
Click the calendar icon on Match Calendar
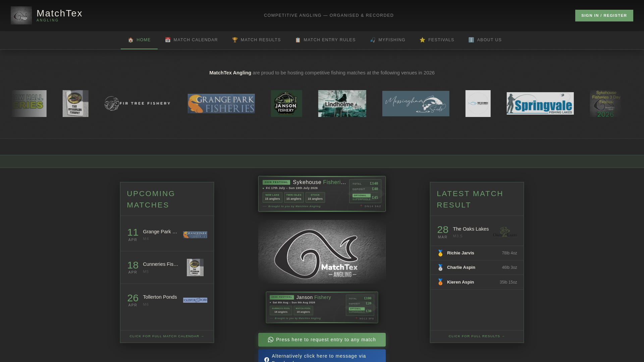(x=168, y=40)
